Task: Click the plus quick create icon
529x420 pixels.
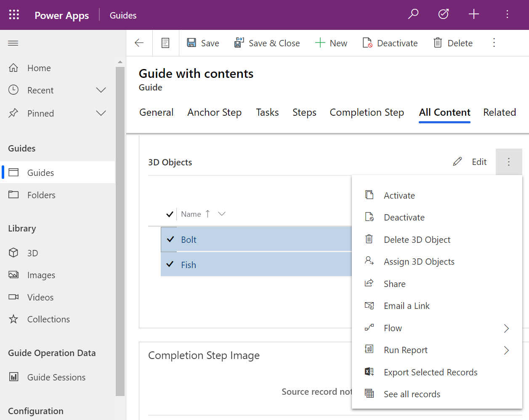Action: click(474, 14)
